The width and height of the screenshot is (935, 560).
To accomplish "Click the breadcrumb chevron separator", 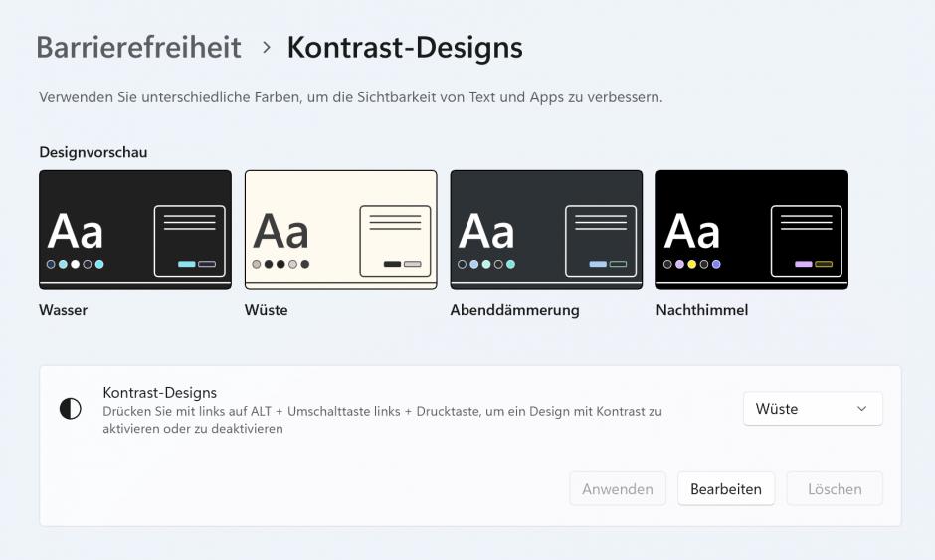I will [x=266, y=47].
